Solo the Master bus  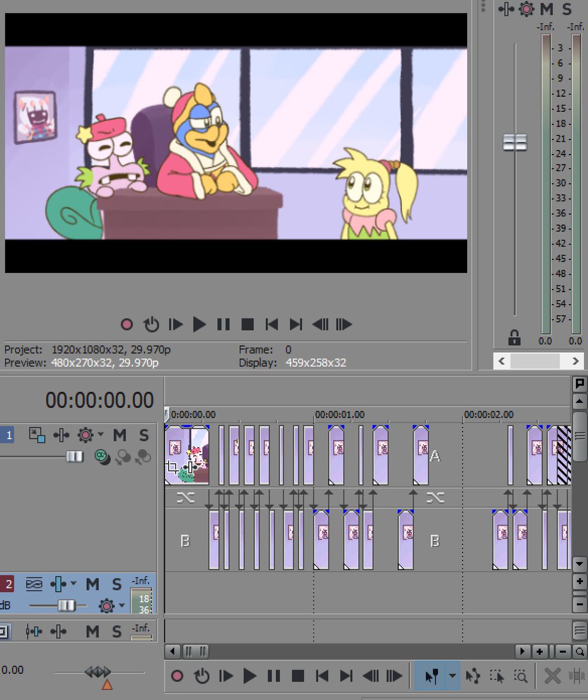[x=567, y=9]
